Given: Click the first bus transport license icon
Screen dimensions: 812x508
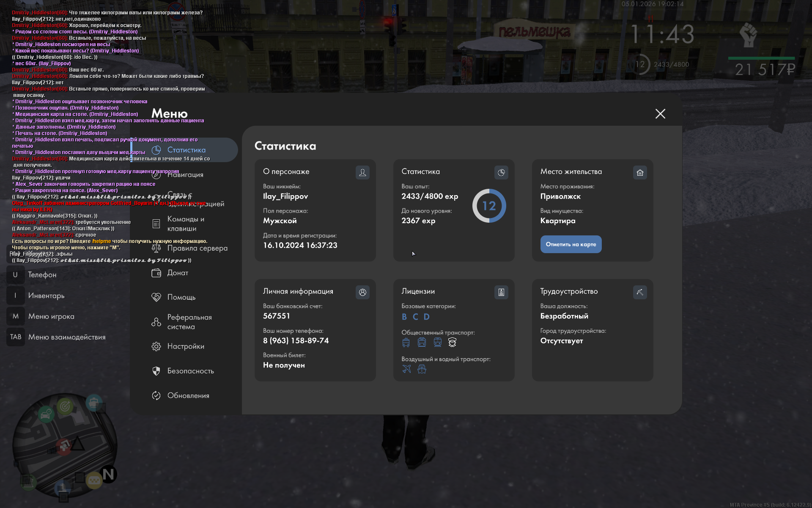Looking at the screenshot, I should pyautogui.click(x=406, y=342).
